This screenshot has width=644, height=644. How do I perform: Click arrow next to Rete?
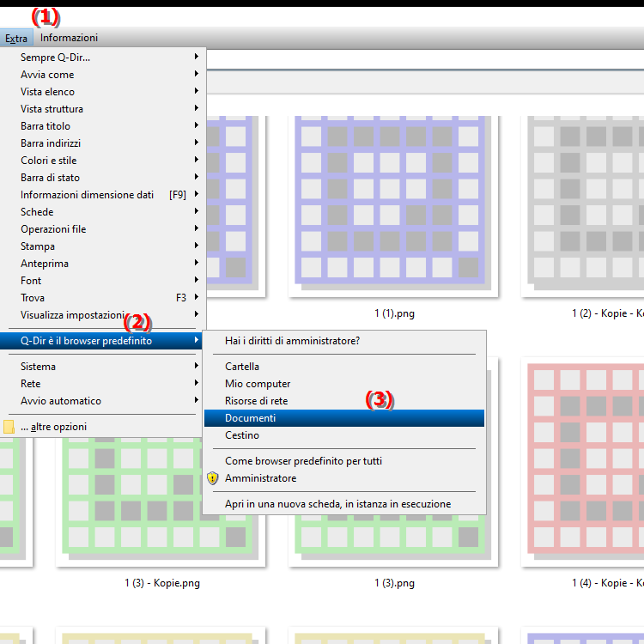197,383
